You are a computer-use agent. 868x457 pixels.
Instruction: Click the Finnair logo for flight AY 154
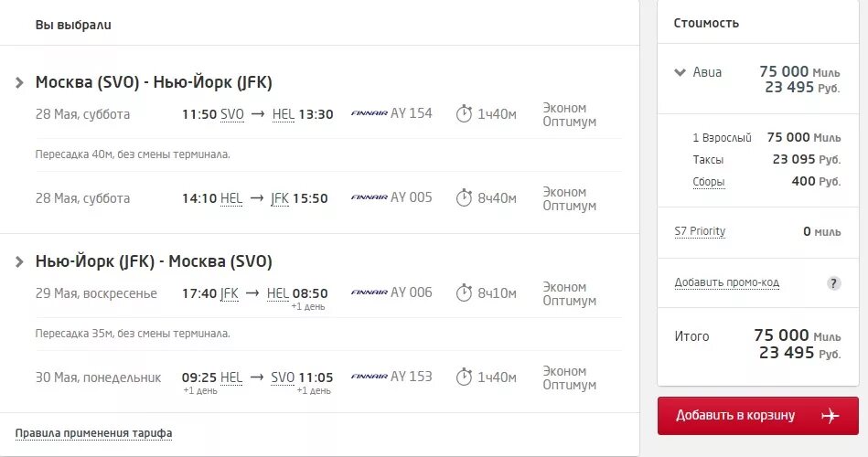[369, 114]
